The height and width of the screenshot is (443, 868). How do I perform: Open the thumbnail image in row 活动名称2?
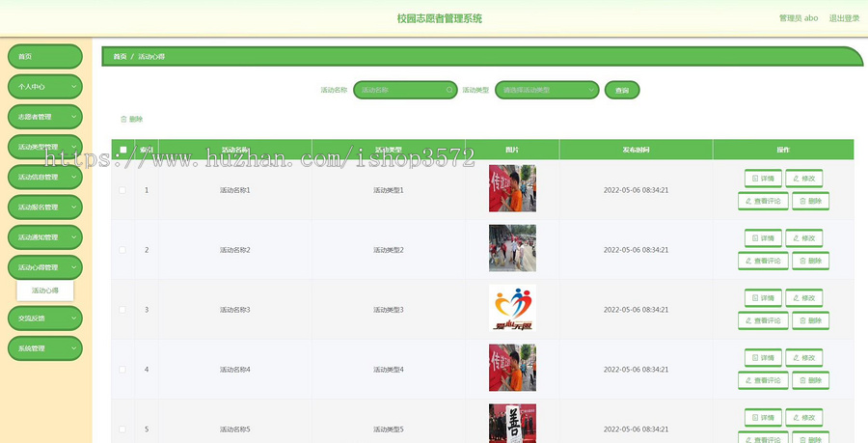[x=512, y=248]
